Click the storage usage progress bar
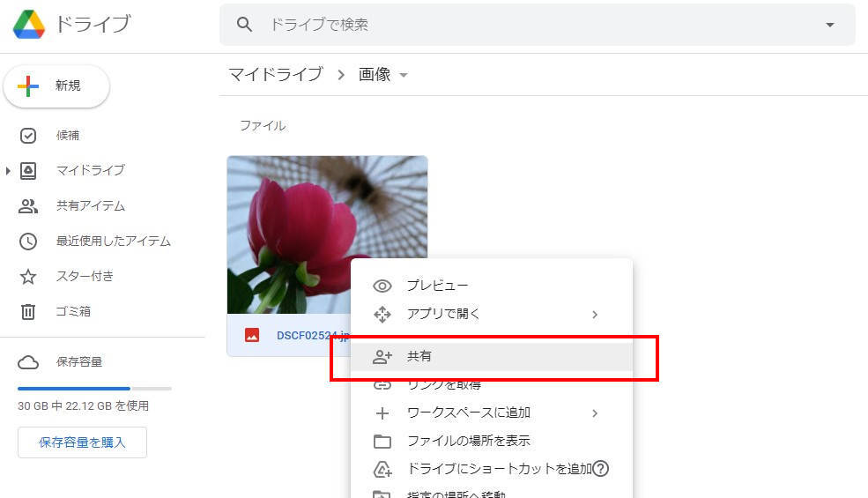868x498 pixels. coord(94,388)
